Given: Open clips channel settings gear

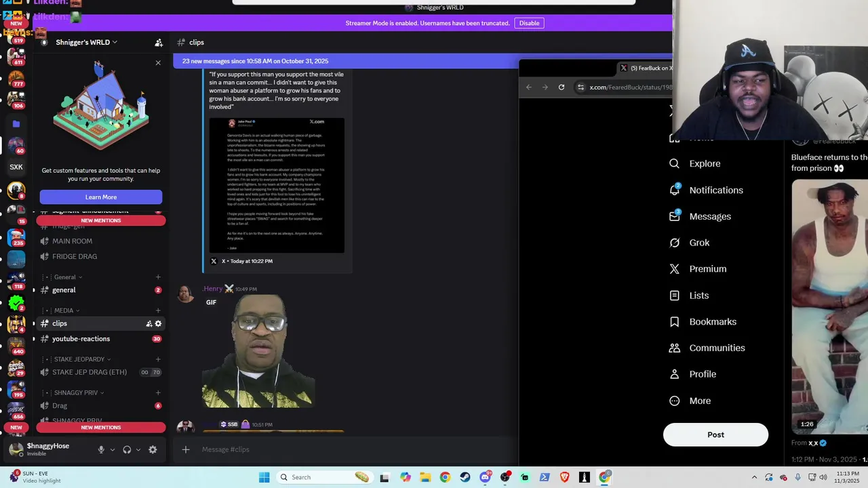Looking at the screenshot, I should click(159, 324).
